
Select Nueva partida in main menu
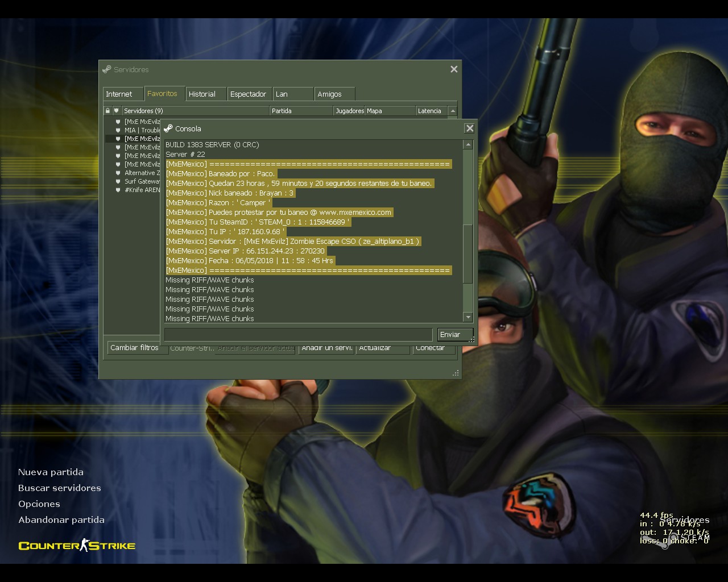pos(51,472)
